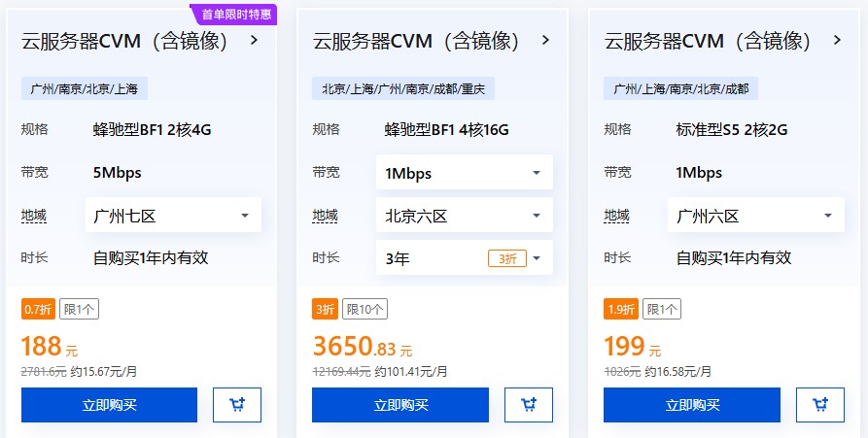Click the 199 元 price
Screen dimensions: 868x438
click(x=632, y=347)
